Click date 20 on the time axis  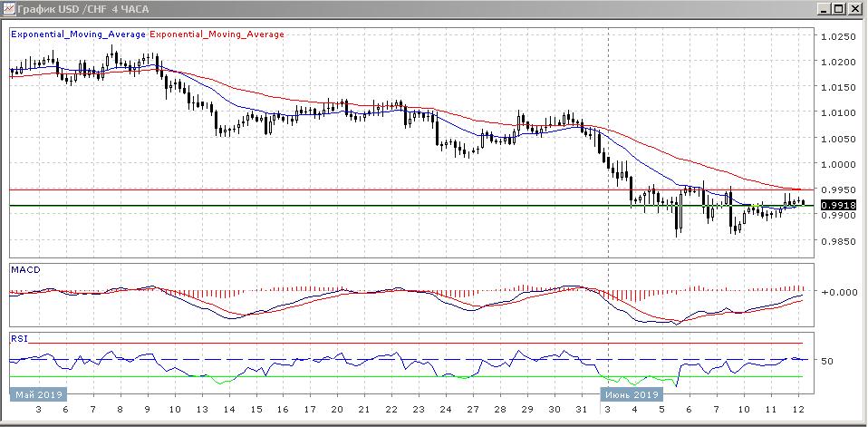tap(337, 411)
